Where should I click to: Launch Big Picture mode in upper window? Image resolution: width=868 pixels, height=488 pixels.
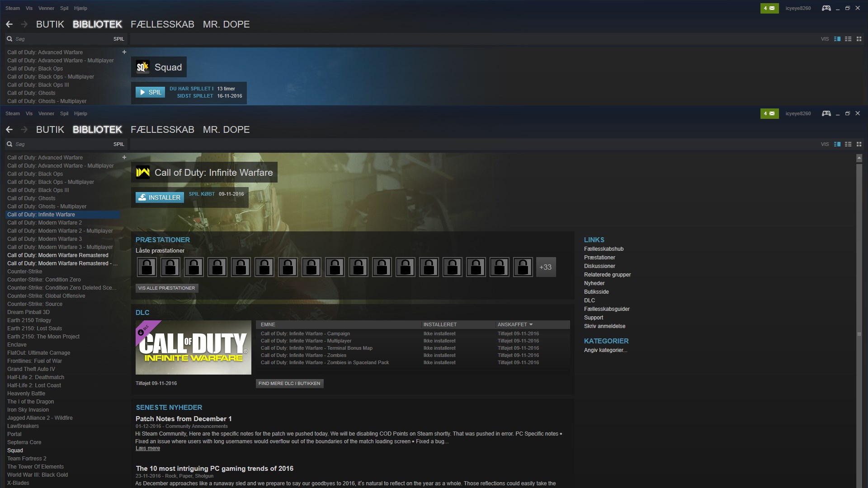coord(826,8)
